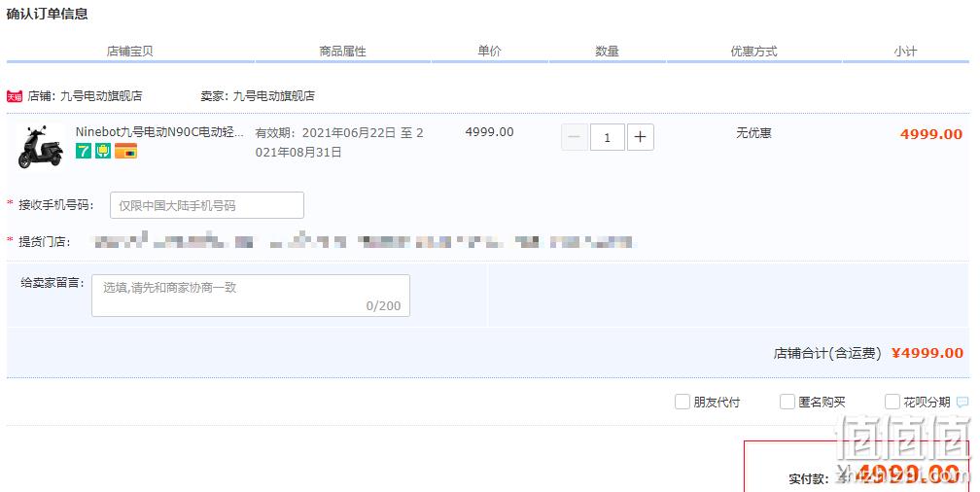Click the 有效期 validity date text

coord(339,143)
